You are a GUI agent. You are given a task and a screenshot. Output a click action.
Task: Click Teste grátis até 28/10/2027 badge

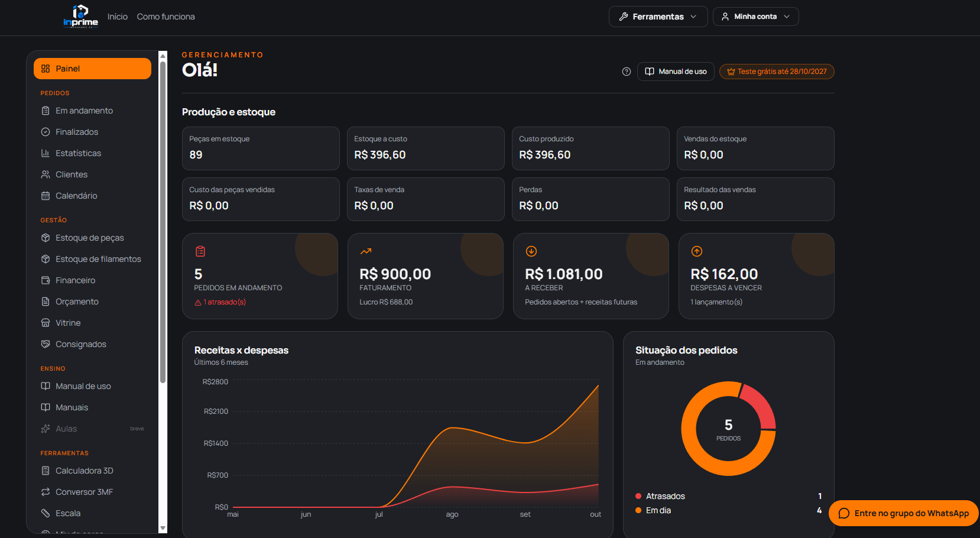tap(777, 72)
